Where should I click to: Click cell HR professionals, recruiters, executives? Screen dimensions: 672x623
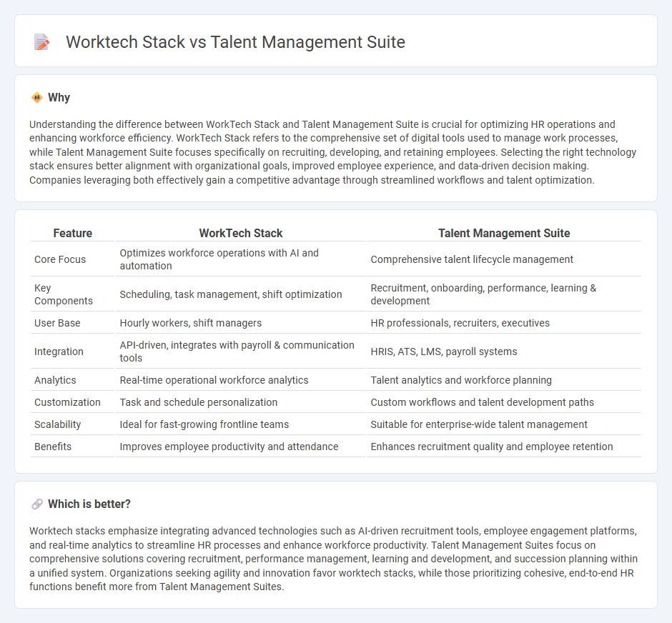(504, 323)
